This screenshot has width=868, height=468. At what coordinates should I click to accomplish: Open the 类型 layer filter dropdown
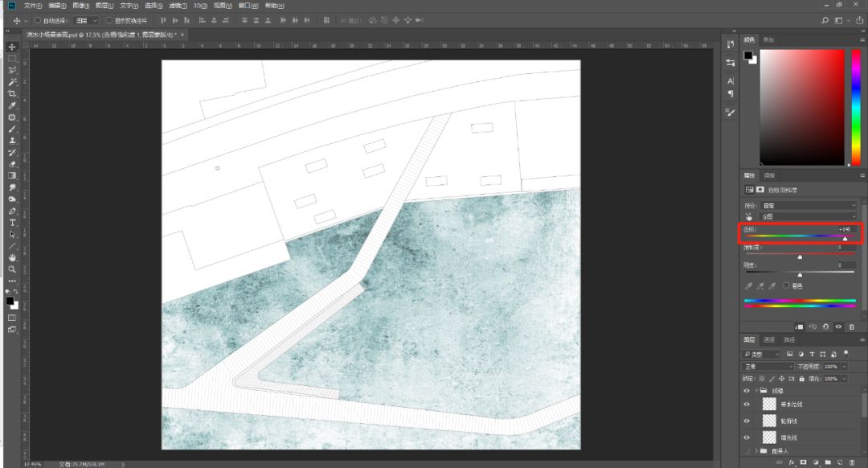(x=762, y=355)
